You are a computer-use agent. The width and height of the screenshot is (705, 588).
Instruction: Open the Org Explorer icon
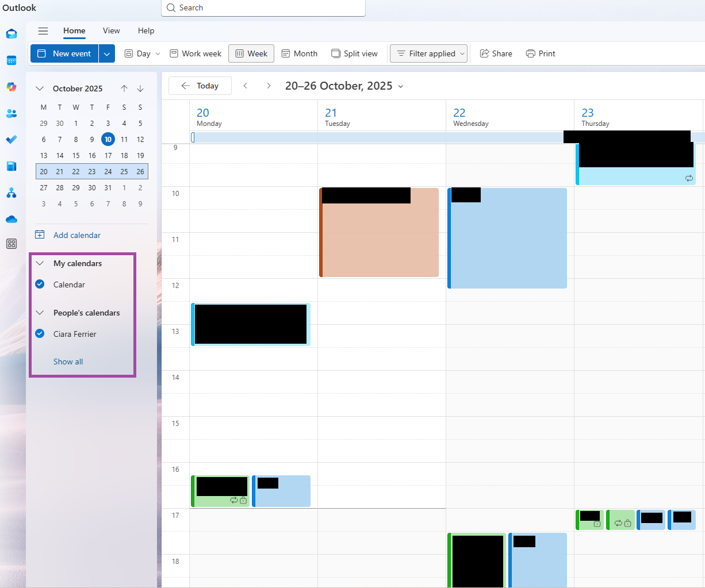point(12,193)
